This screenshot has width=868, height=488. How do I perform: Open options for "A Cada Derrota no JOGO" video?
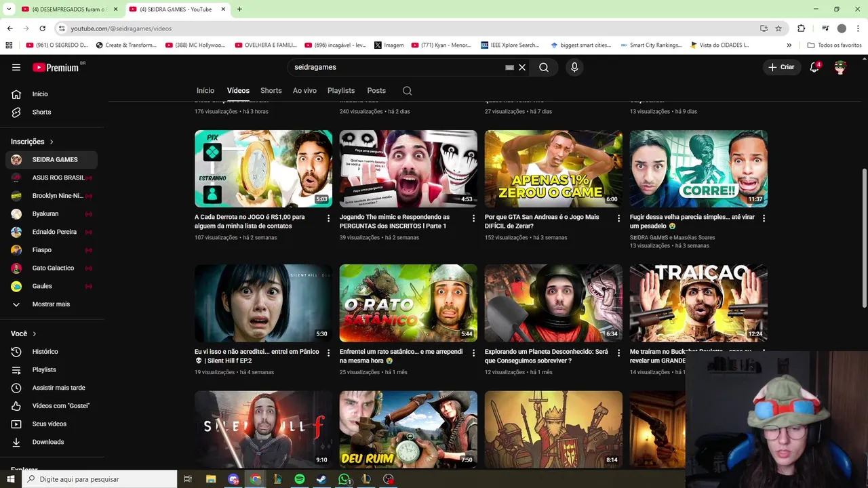click(x=328, y=218)
